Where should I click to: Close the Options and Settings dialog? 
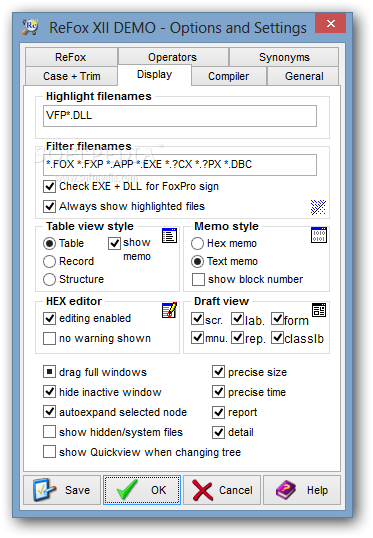click(x=330, y=23)
